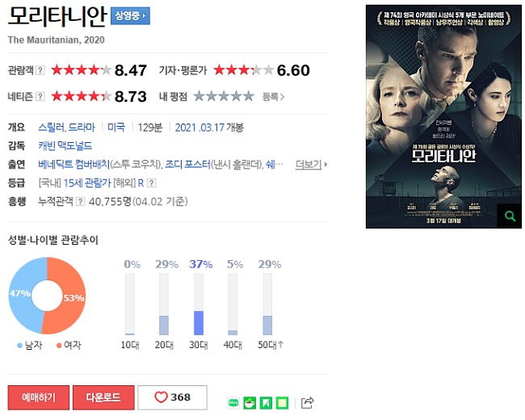Image resolution: width=525 pixels, height=420 pixels.
Task: Open the 스릴러 genre link
Action: tap(51, 128)
